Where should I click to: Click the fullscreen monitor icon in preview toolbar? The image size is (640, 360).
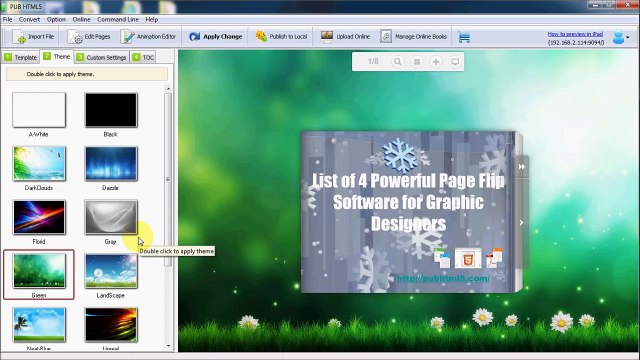coord(455,62)
